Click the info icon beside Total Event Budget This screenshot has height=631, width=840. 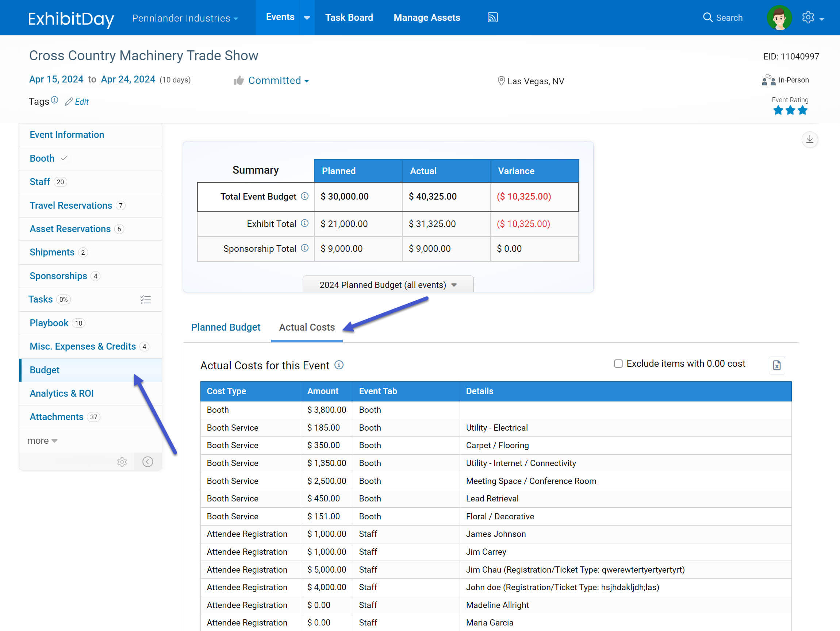pyautogui.click(x=304, y=196)
